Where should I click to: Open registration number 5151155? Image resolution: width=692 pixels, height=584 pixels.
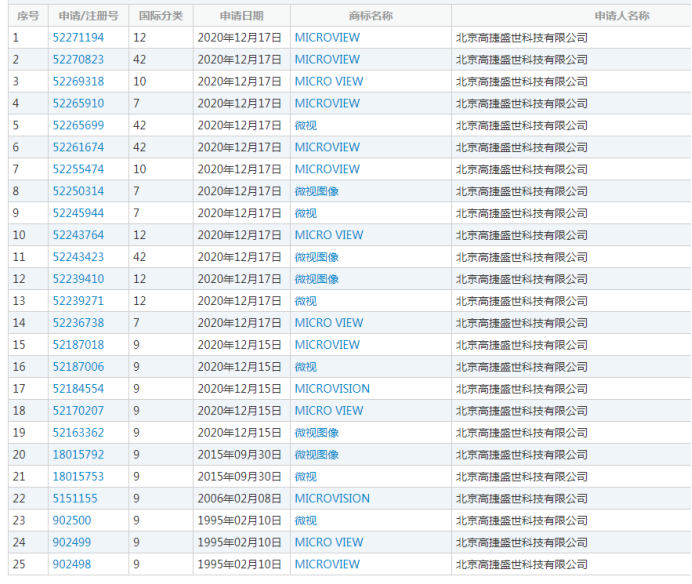75,499
